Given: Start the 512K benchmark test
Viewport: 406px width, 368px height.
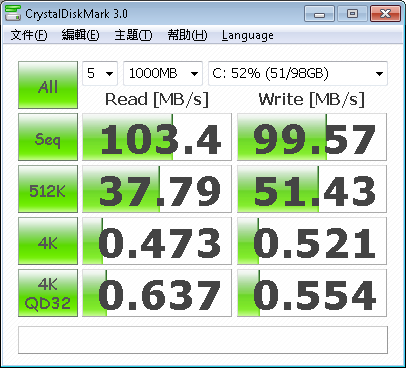Looking at the screenshot, I should [48, 189].
